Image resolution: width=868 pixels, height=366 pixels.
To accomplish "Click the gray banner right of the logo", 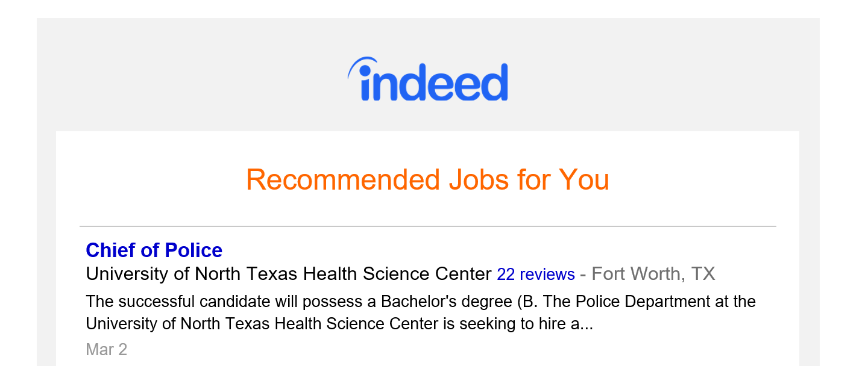I will point(663,78).
